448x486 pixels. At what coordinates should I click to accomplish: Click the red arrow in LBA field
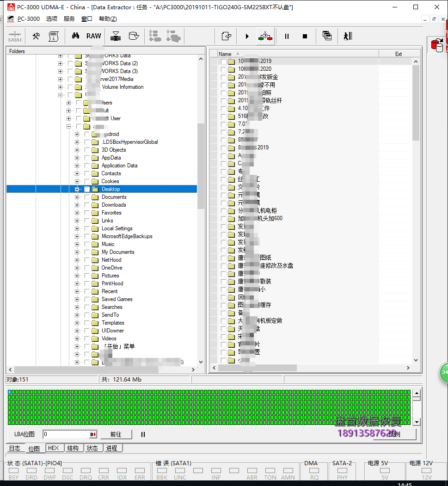93,434
